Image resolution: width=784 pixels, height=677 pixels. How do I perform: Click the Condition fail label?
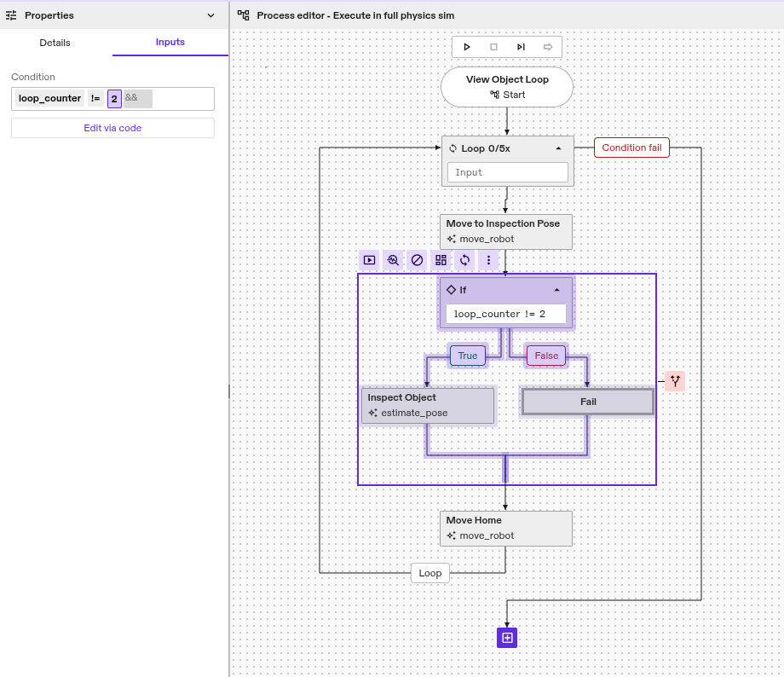tap(631, 148)
